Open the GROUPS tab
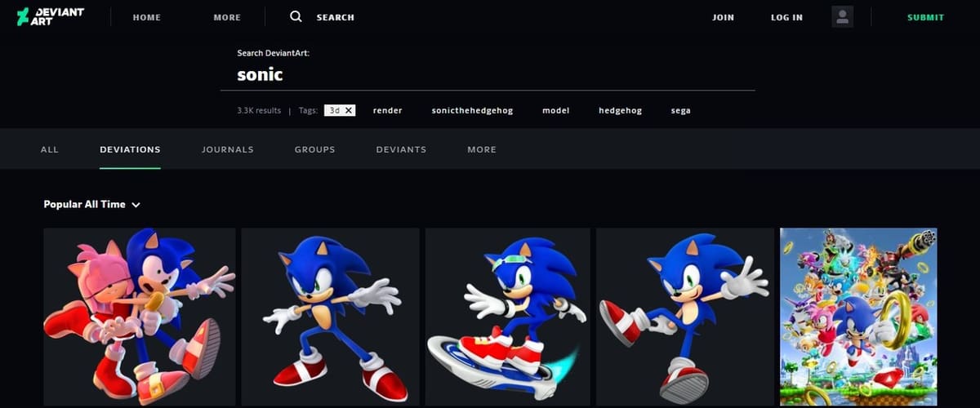The height and width of the screenshot is (408, 980). pyautogui.click(x=315, y=149)
